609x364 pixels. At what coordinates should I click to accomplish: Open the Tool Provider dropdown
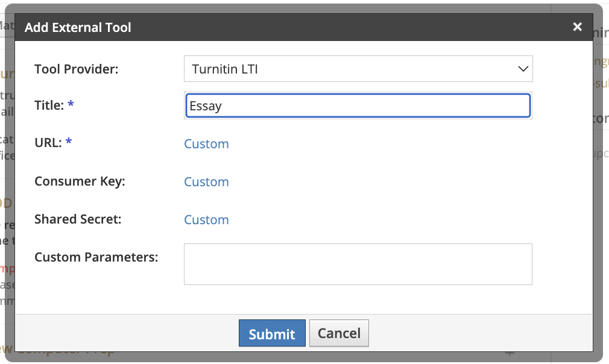pos(358,69)
